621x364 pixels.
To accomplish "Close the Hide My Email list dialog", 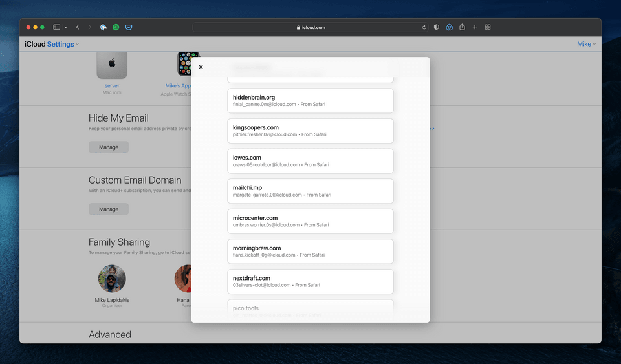I will pyautogui.click(x=201, y=67).
